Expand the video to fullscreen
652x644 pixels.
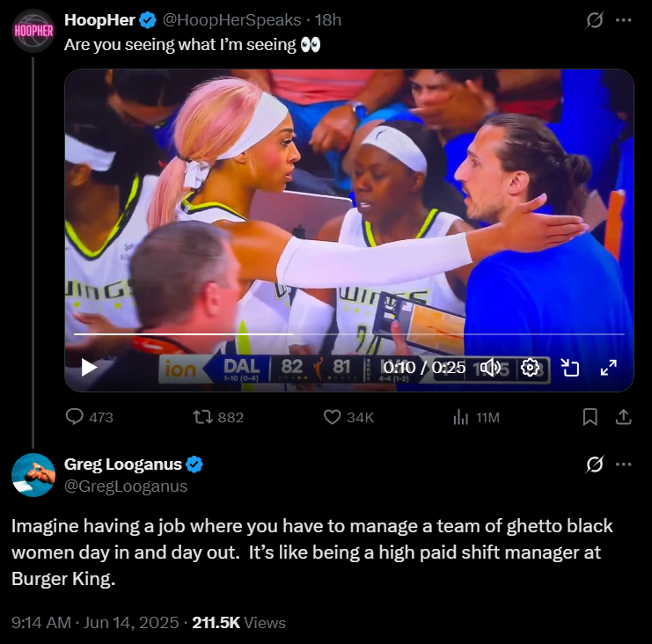coord(608,368)
